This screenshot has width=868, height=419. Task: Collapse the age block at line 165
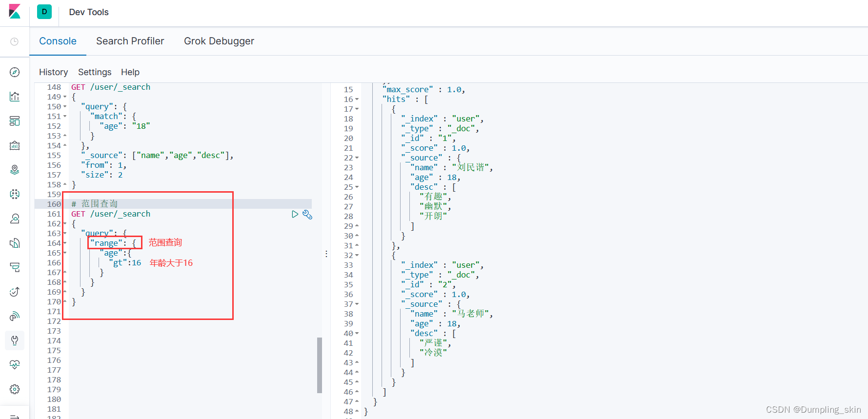[65, 253]
